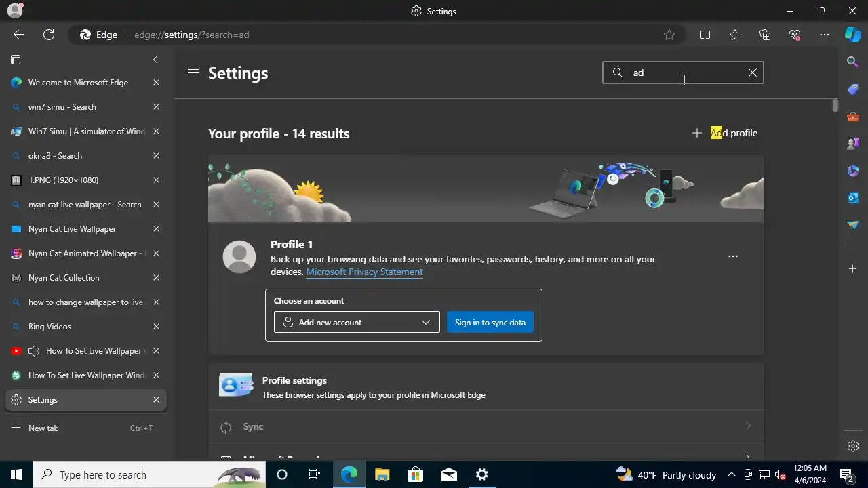Refresh the current page
This screenshot has height=488, width=868.
pos(49,35)
